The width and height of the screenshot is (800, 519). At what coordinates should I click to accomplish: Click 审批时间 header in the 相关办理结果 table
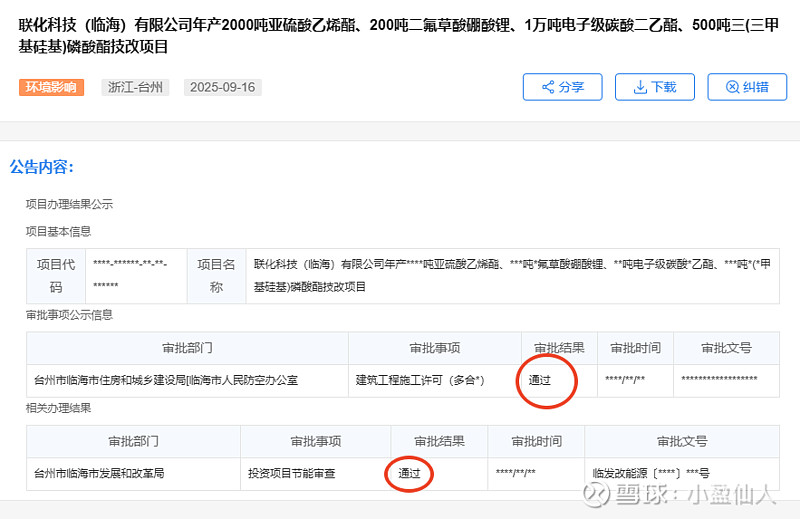click(x=536, y=441)
